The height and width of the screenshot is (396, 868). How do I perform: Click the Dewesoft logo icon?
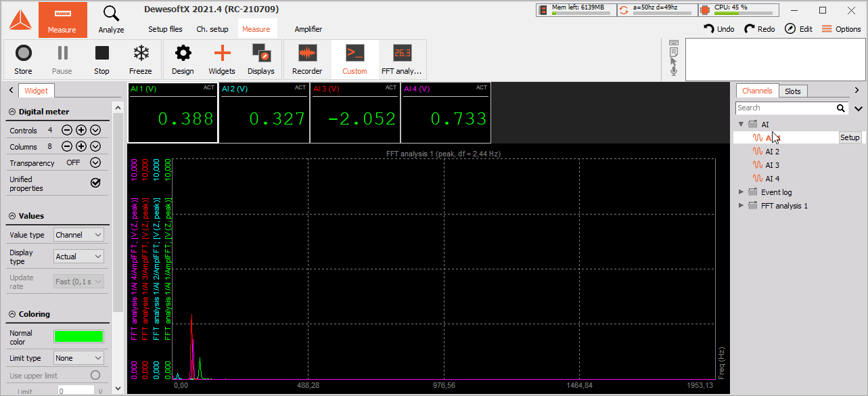pos(20,20)
